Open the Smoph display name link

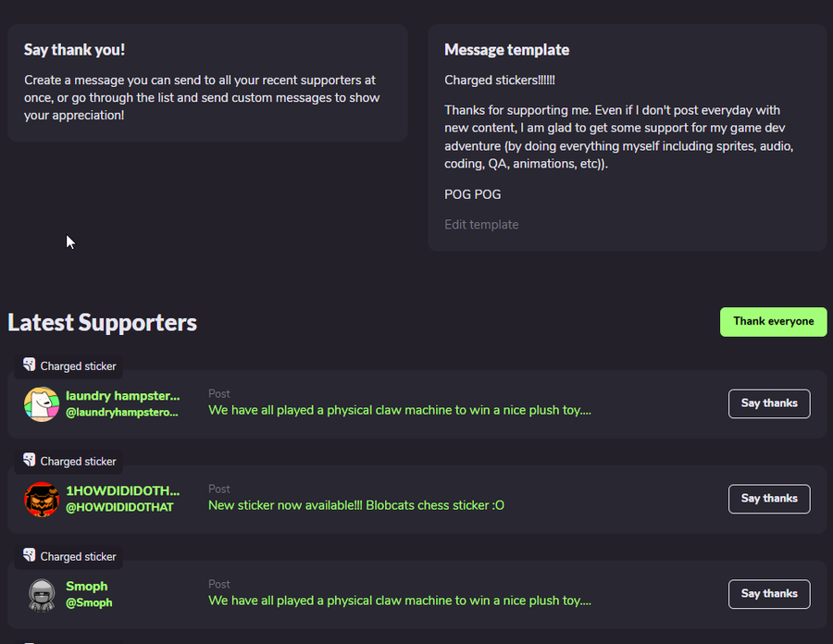pos(87,586)
